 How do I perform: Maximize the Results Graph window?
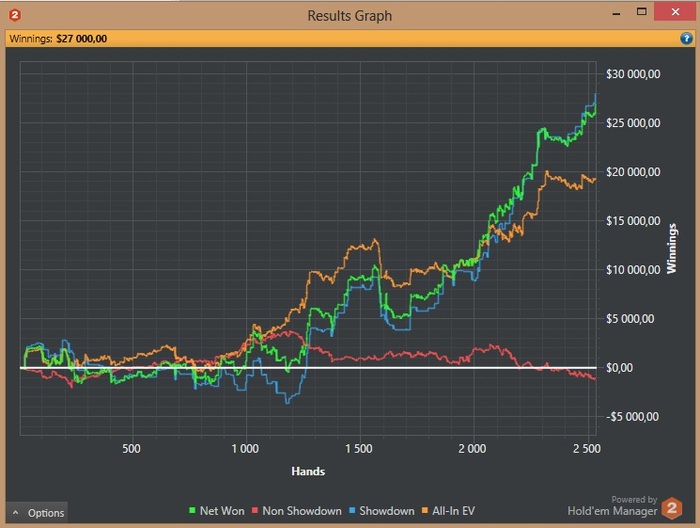coord(642,12)
